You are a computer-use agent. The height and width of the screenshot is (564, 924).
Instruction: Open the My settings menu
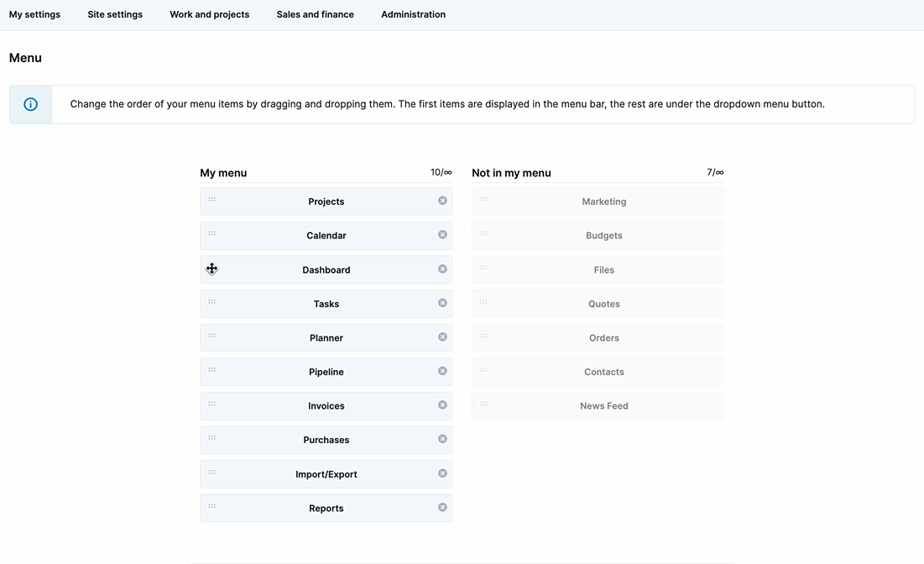point(34,14)
